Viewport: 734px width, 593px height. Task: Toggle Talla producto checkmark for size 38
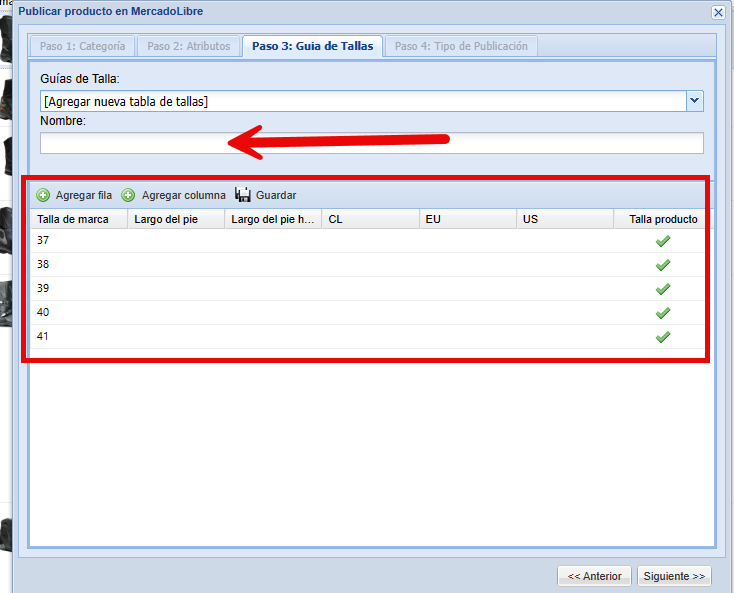tap(663, 265)
